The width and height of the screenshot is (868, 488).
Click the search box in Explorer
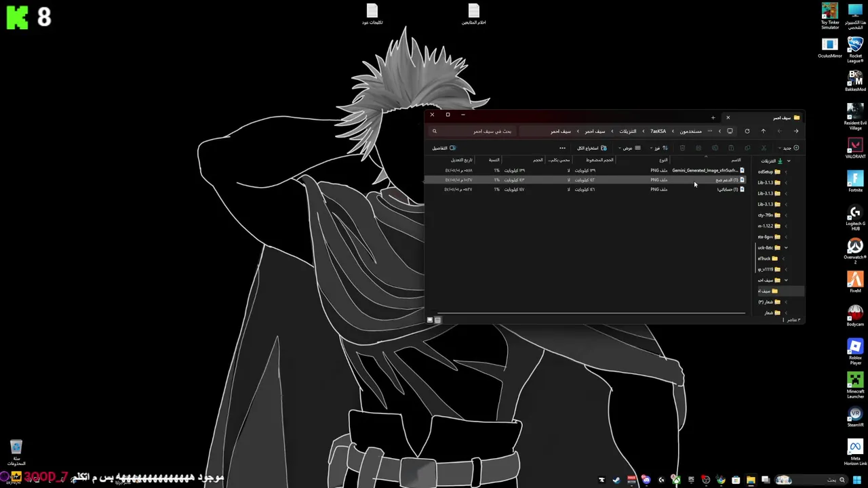(473, 131)
